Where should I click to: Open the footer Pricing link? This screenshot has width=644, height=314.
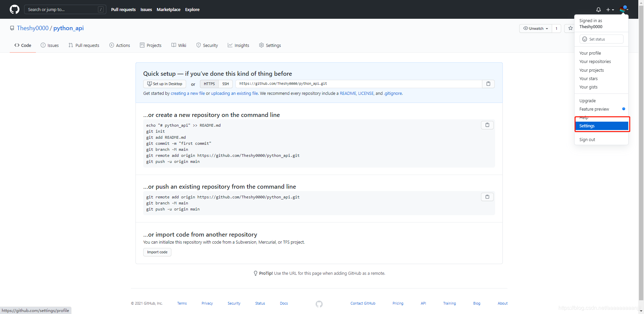(x=398, y=303)
